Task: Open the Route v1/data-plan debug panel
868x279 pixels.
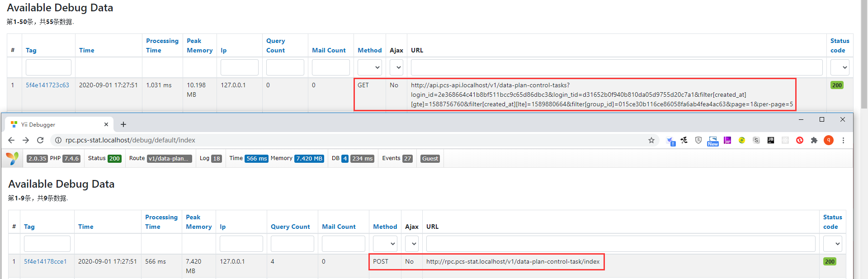Action: click(x=160, y=158)
